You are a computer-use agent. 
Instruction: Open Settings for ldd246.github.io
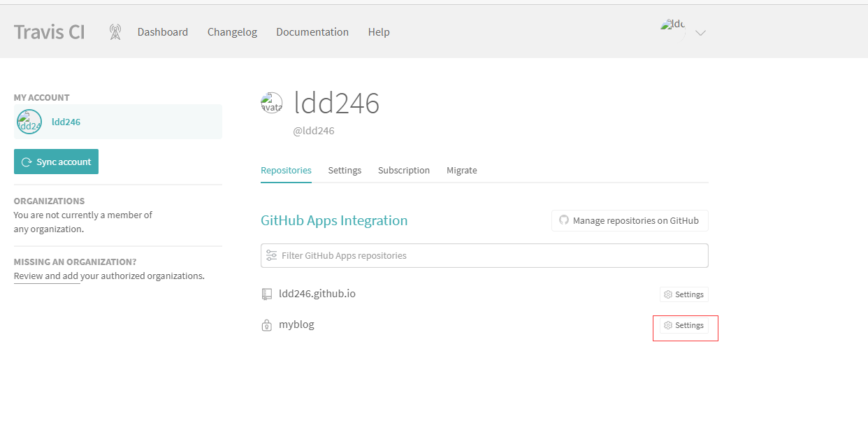coord(684,294)
